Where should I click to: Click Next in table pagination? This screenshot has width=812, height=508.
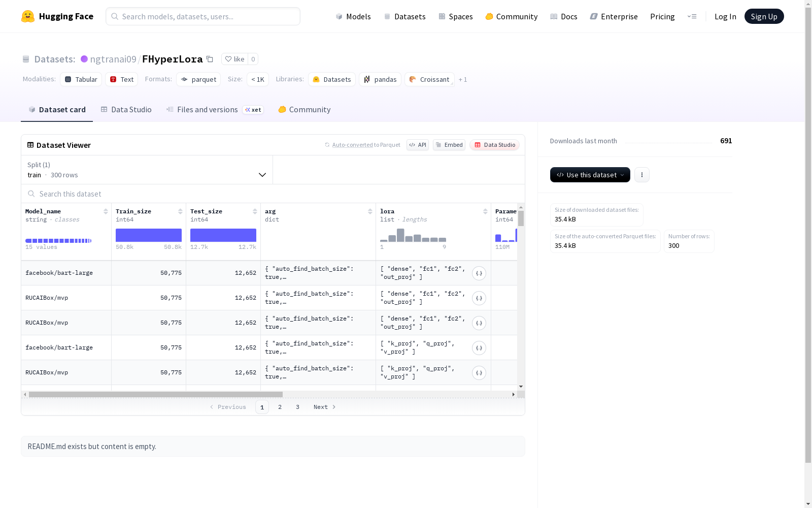click(x=325, y=407)
